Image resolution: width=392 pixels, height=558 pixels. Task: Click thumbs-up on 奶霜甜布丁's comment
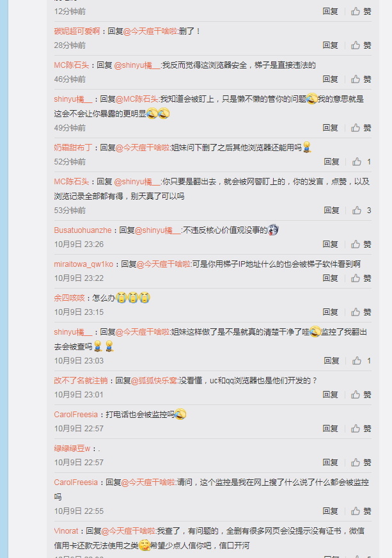(362, 161)
